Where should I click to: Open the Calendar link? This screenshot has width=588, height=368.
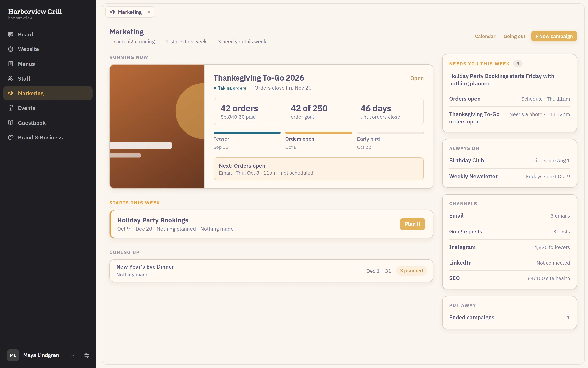[485, 36]
